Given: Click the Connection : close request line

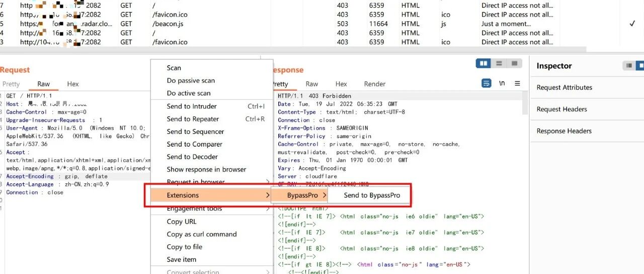Looking at the screenshot, I should [x=35, y=192].
